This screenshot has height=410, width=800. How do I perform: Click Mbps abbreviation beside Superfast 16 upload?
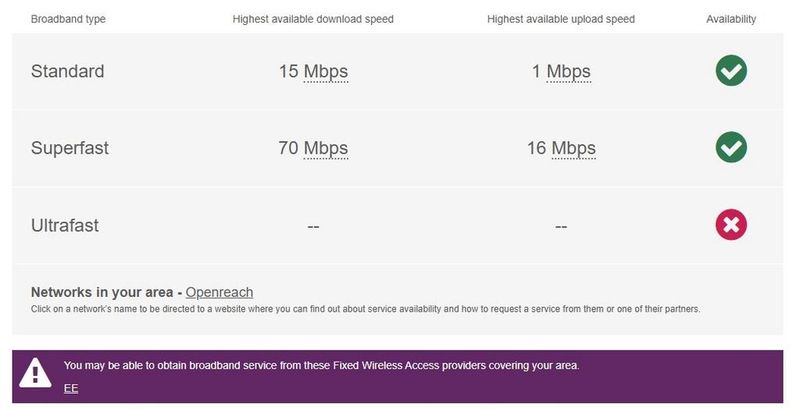point(573,149)
